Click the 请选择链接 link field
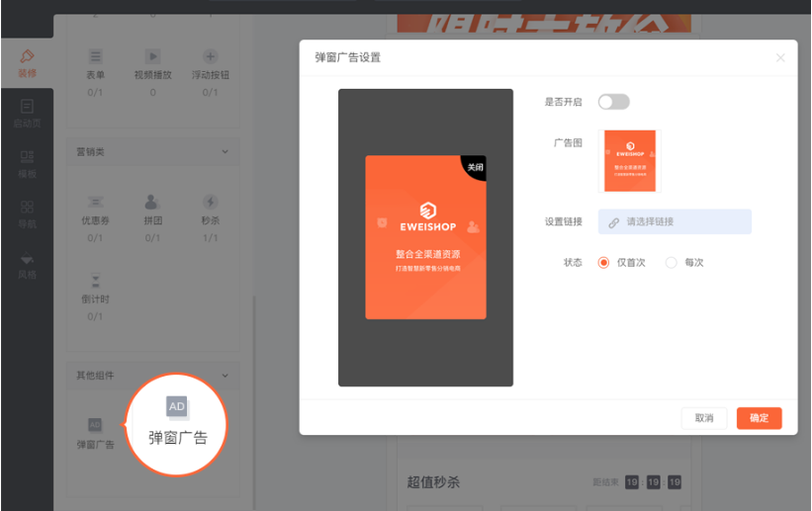The width and height of the screenshot is (812, 511). [675, 221]
